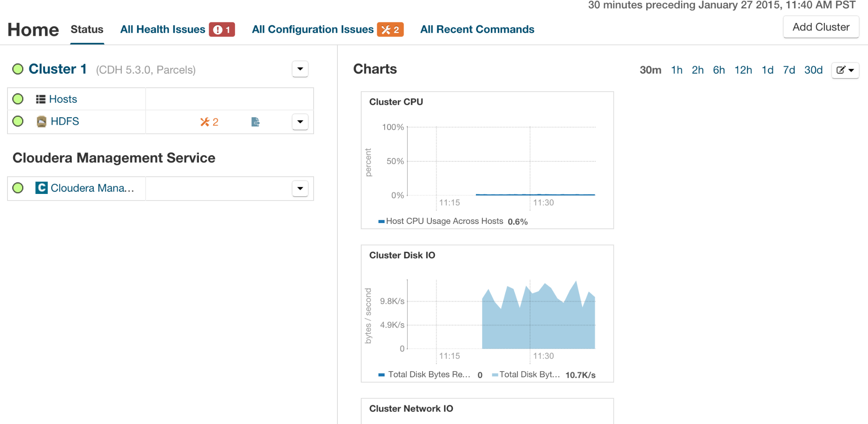This screenshot has height=424, width=868.
Task: Open Cloudera Management Service actions dropdown
Action: click(300, 189)
